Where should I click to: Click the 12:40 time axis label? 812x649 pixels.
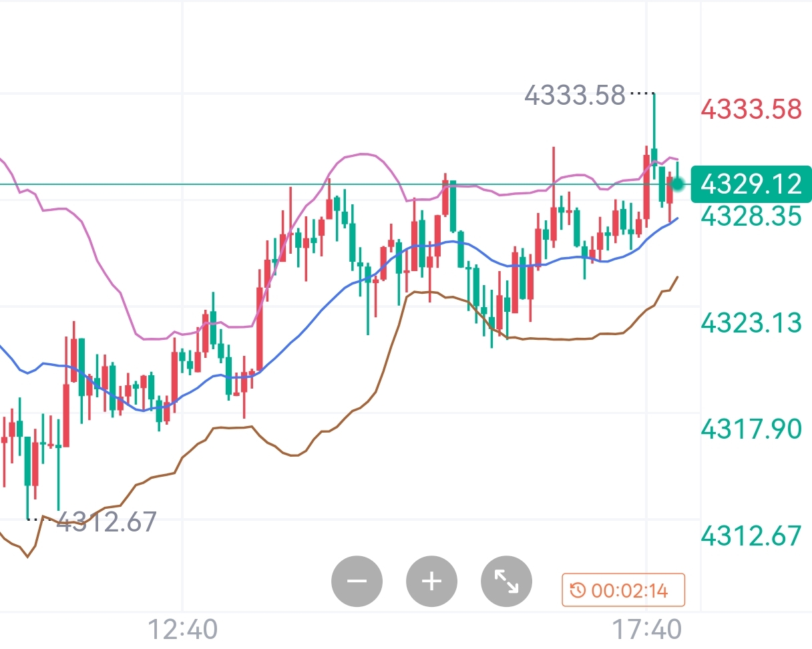[182, 629]
